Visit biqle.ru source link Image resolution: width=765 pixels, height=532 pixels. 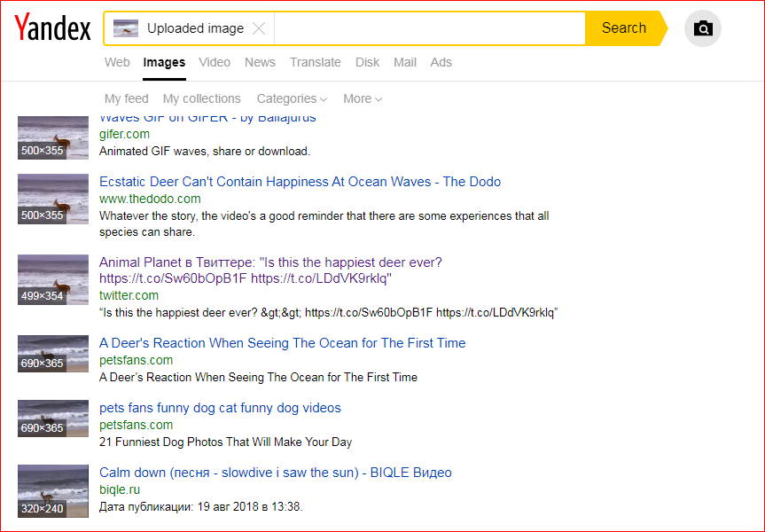tap(120, 489)
